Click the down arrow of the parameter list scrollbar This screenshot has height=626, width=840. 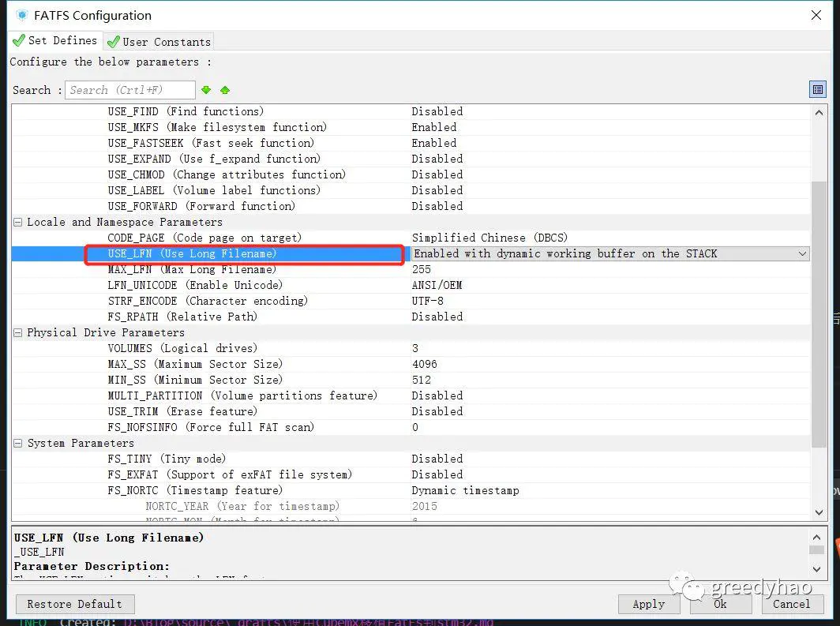[x=819, y=512]
